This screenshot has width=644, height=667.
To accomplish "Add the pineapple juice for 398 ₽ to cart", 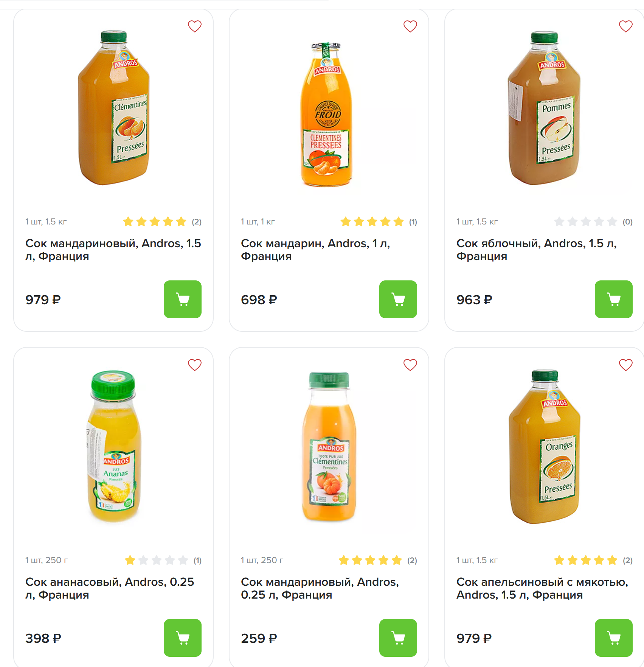I will point(182,638).
